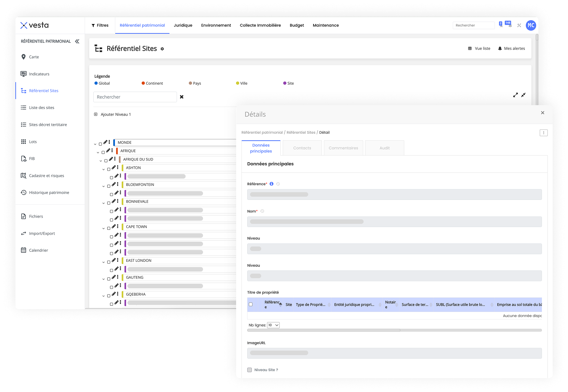This screenshot has height=392, width=568.
Task: Click the Vue liste button
Action: (x=479, y=49)
